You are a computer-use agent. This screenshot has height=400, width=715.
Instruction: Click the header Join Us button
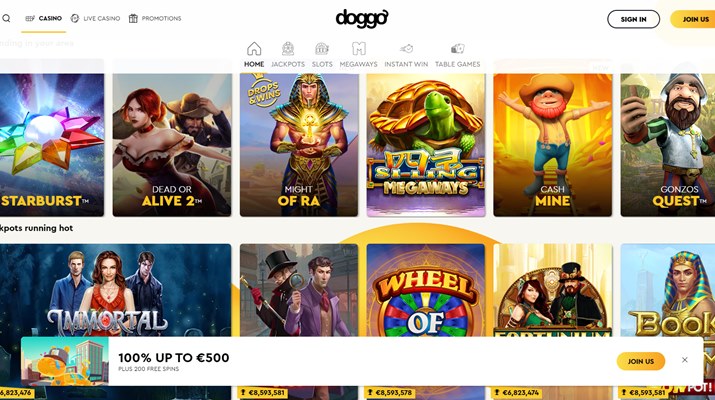[x=693, y=19]
